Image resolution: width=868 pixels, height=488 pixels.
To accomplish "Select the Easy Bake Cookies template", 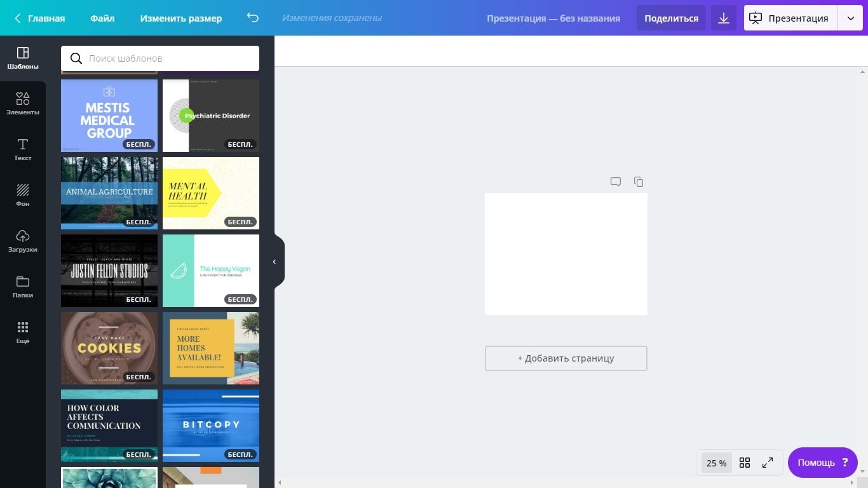I will point(109,348).
